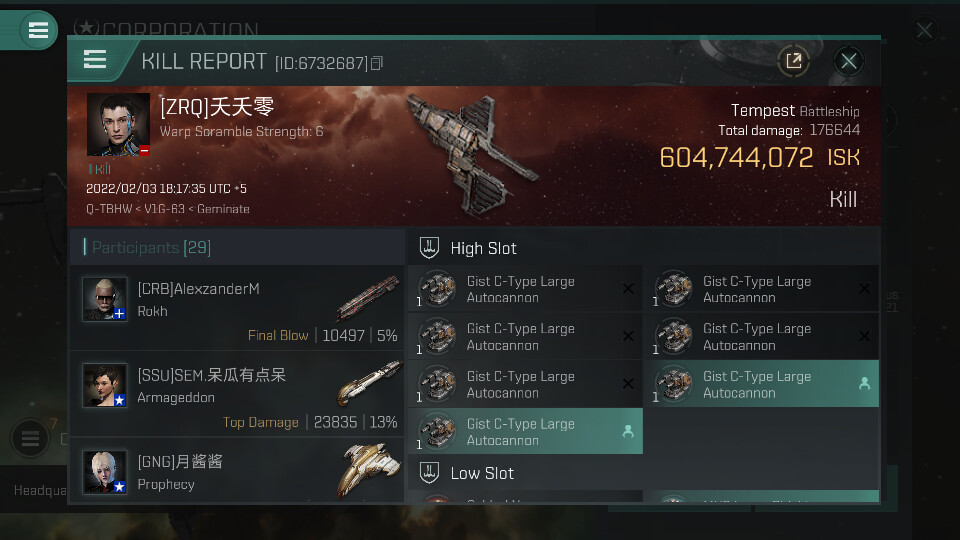960x540 pixels.
Task: Select the highlighted autocannon in right column
Action: 762,384
